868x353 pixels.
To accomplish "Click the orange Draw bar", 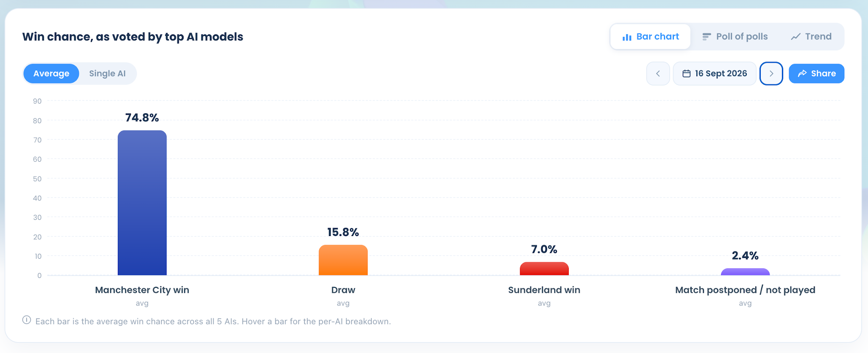I will [343, 260].
